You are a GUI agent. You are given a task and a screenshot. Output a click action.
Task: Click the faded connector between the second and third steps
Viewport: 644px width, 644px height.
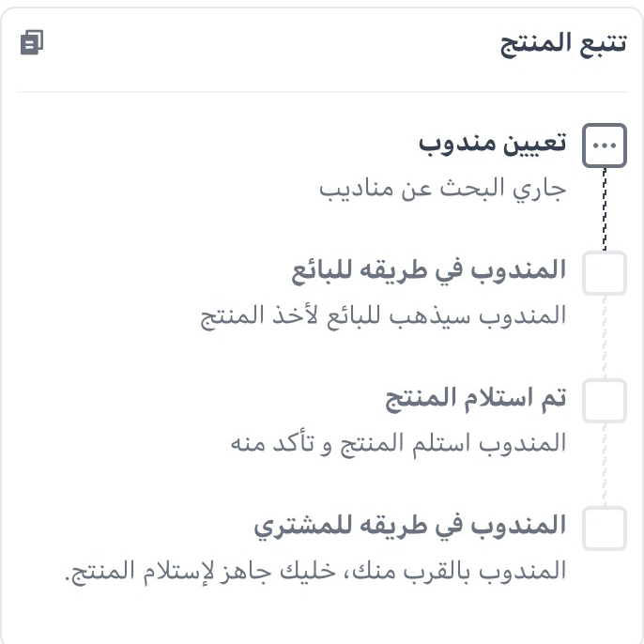(x=605, y=337)
